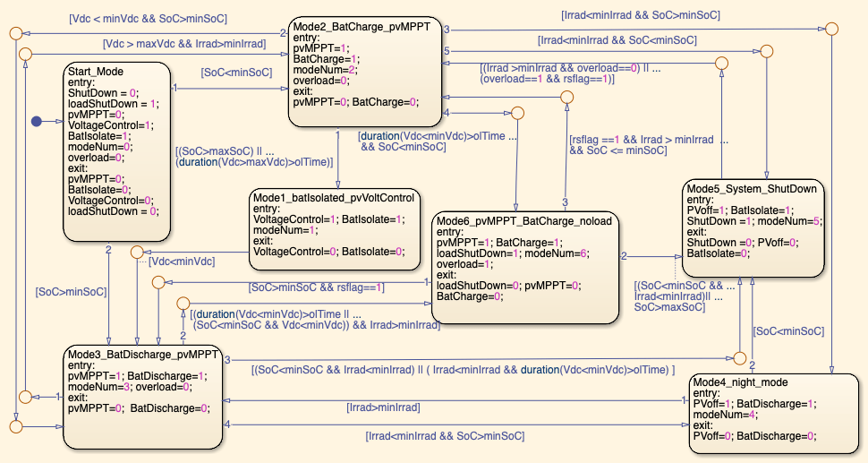Click the junction ending the [Irrad<minIrrad && SoC<minSoC] arrow
868x463 pixels.
(766, 51)
